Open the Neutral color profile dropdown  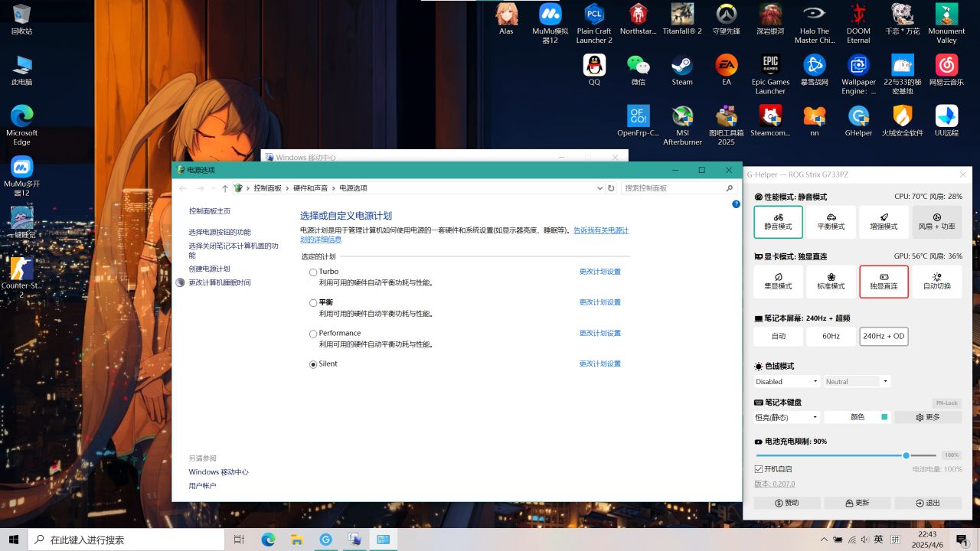pos(857,381)
